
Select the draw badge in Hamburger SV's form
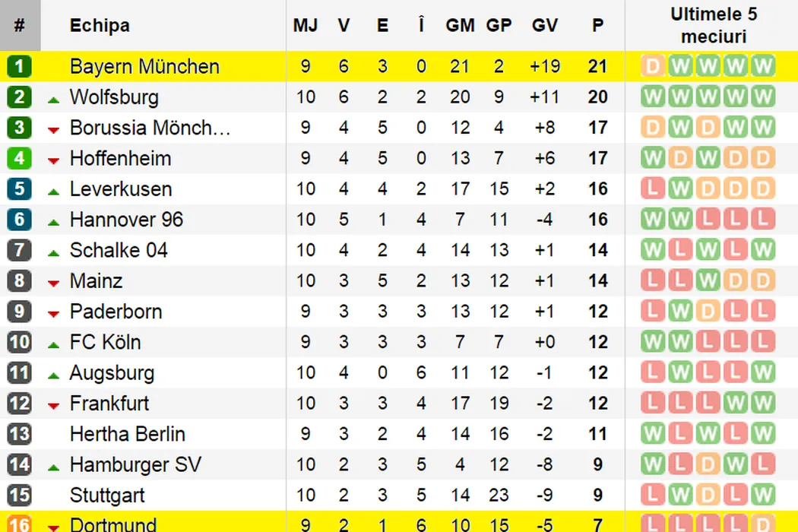point(708,464)
